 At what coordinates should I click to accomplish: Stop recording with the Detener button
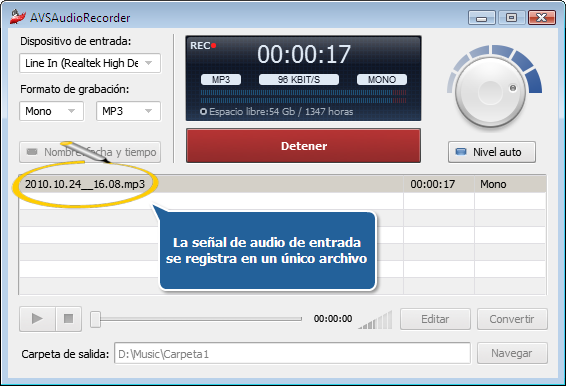(x=303, y=146)
